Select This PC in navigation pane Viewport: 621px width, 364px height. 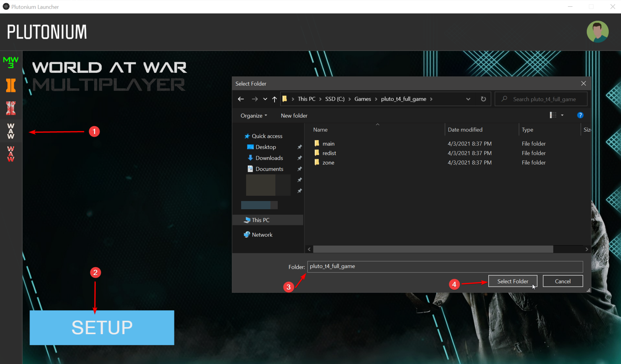[x=260, y=220]
